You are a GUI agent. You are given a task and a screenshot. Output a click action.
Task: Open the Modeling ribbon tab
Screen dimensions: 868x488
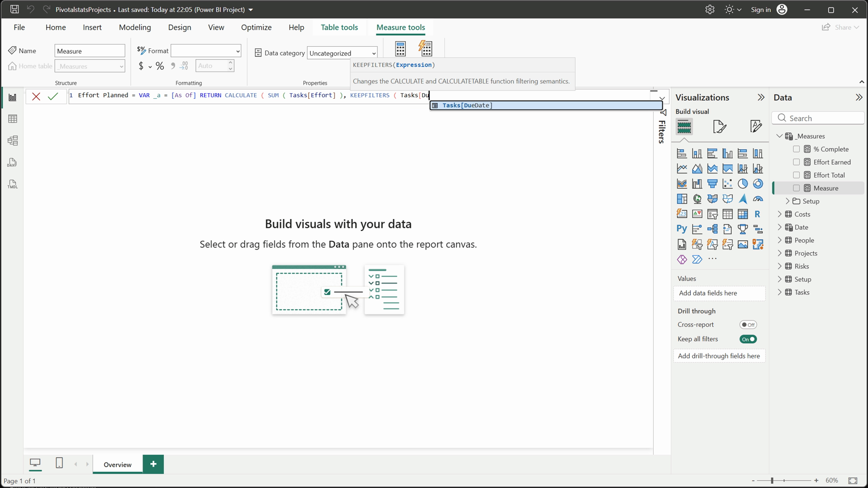tap(135, 27)
